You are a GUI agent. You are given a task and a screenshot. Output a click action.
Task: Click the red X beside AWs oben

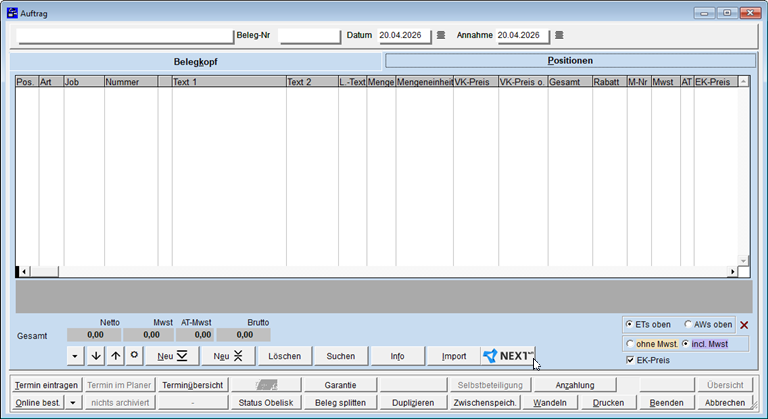tap(744, 325)
